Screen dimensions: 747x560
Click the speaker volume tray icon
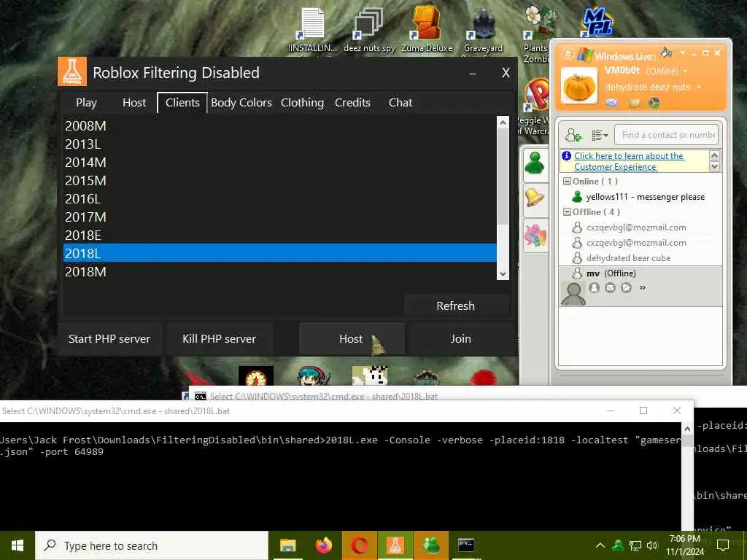click(x=652, y=545)
